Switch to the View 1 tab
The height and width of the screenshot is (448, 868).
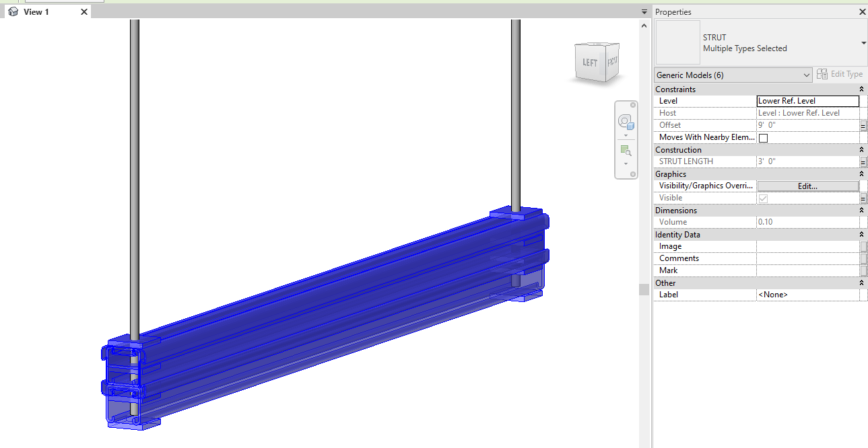point(37,11)
